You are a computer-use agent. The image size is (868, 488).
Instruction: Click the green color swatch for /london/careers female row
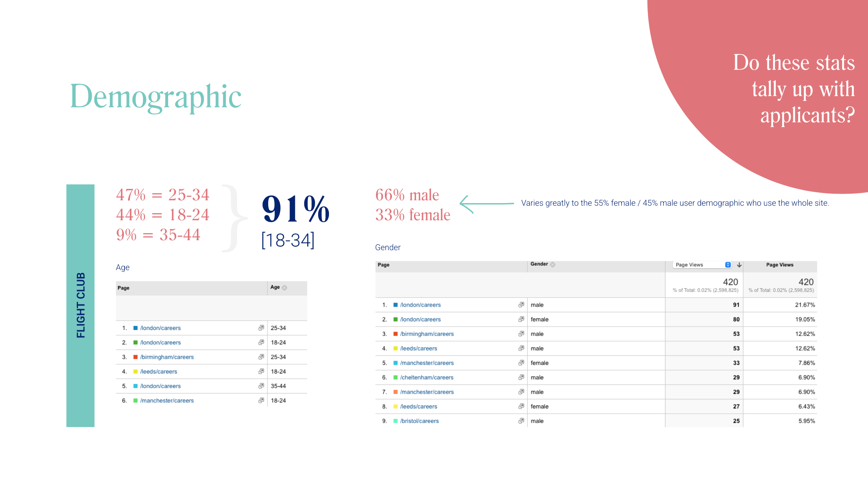395,319
